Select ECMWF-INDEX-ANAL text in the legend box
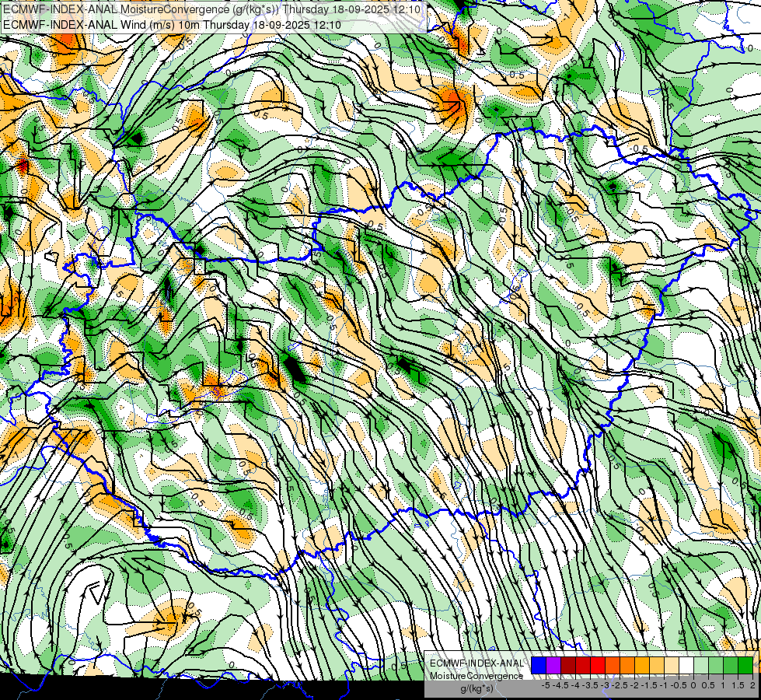The width and height of the screenshot is (761, 700). point(476,663)
